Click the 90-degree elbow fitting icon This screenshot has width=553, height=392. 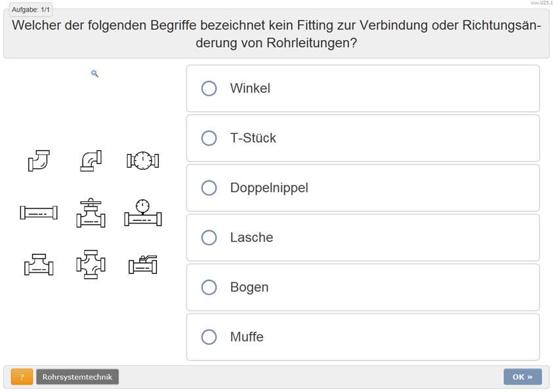pos(91,161)
